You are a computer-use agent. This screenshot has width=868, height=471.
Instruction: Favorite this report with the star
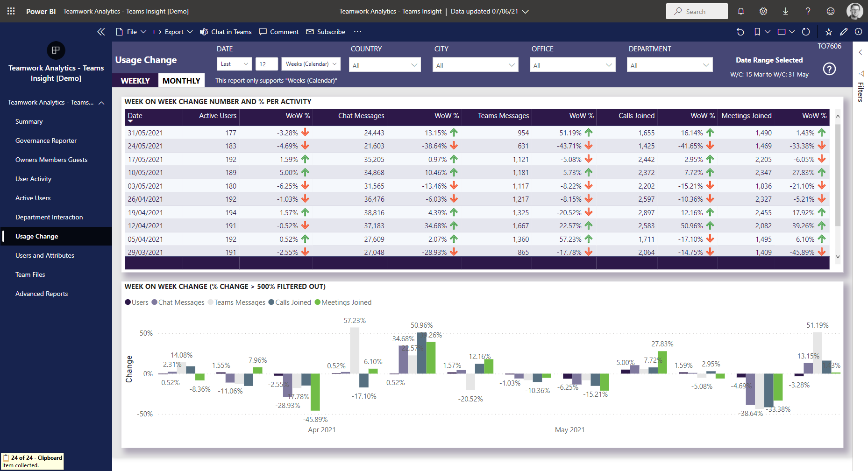[x=829, y=32]
